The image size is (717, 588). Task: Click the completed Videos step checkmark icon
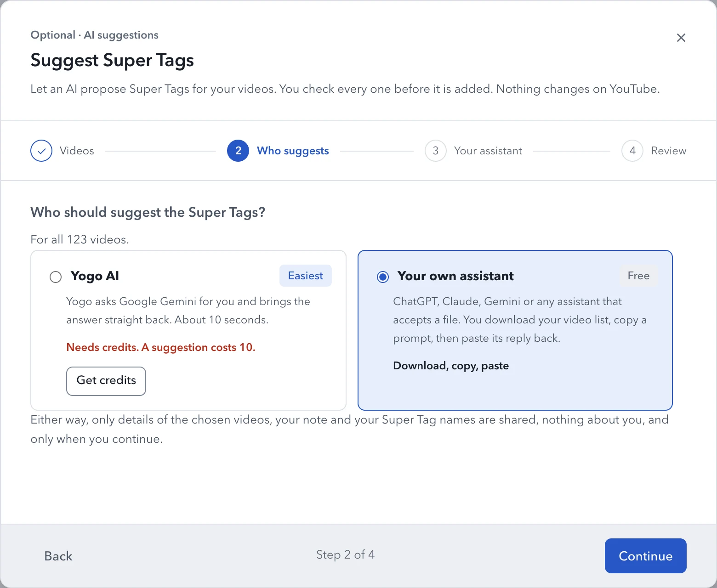pos(41,151)
